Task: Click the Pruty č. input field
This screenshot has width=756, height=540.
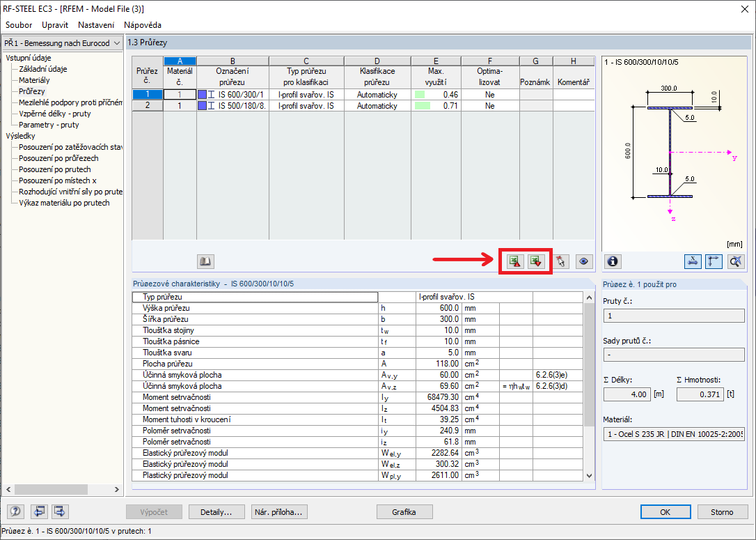Action: coord(674,316)
